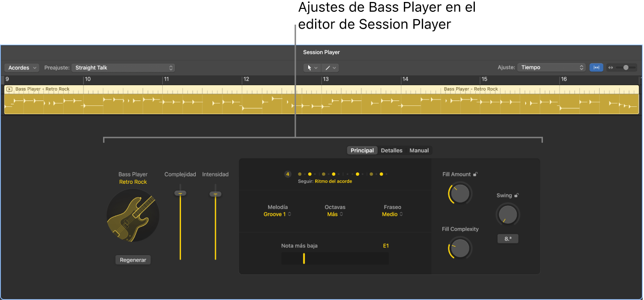The image size is (644, 300).
Task: Click the Bass Player Retro Rock instrument image
Action: [133, 216]
